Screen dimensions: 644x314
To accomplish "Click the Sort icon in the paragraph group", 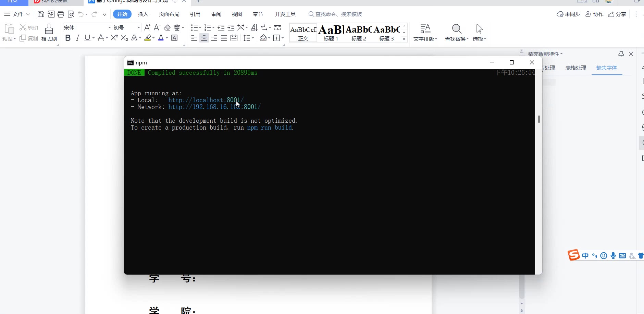I will 254,27.
